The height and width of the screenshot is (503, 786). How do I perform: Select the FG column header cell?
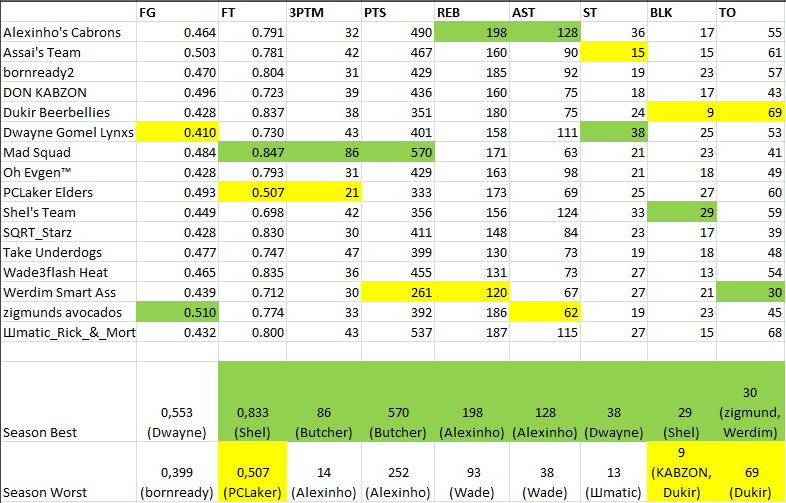pos(177,12)
